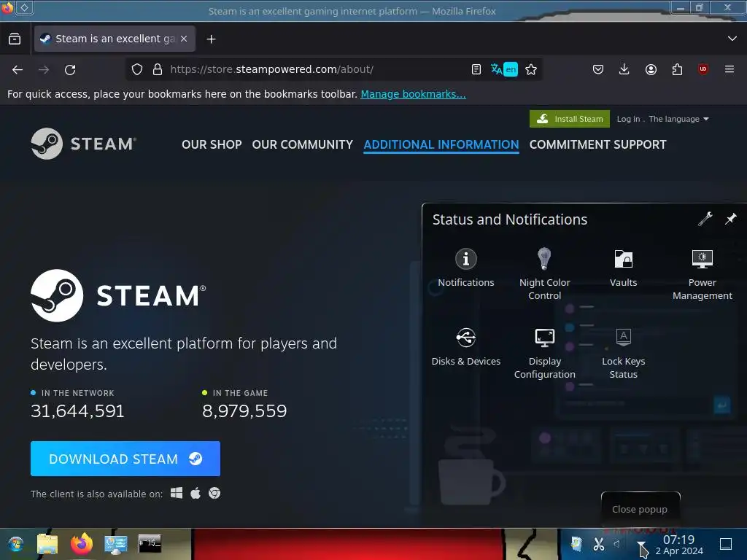Go back to the previous page
Screen dimensions: 747x560
(18, 69)
